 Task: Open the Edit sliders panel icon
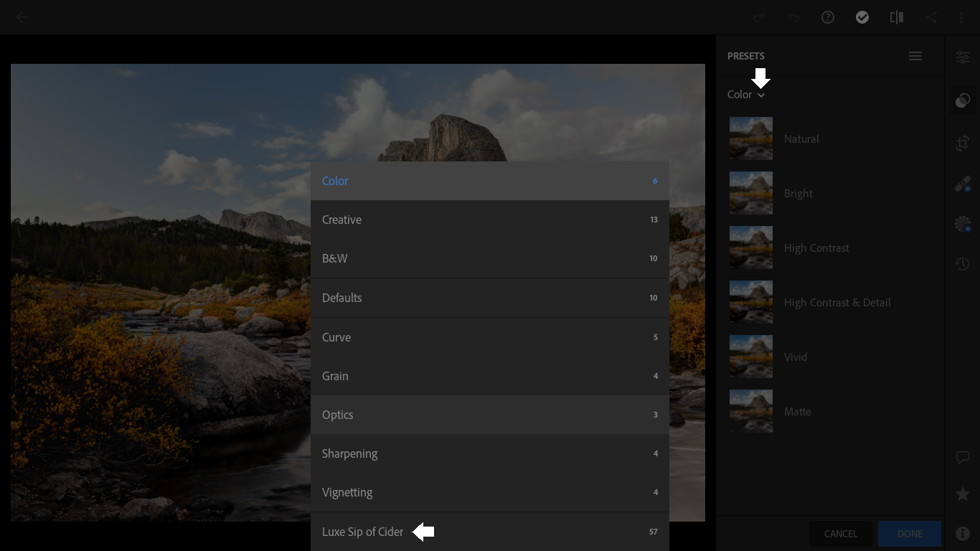pos(963,57)
